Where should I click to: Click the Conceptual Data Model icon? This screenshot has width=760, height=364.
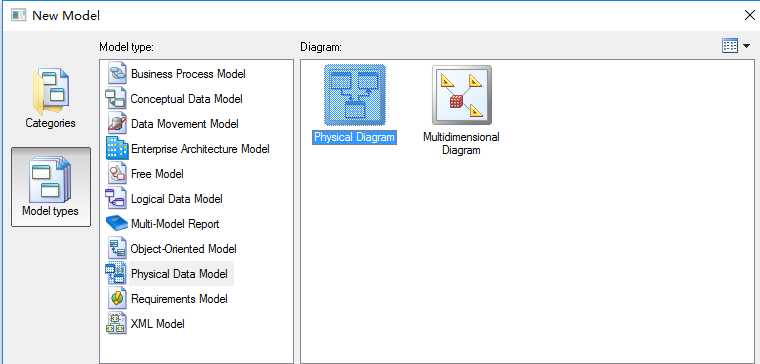click(x=117, y=99)
